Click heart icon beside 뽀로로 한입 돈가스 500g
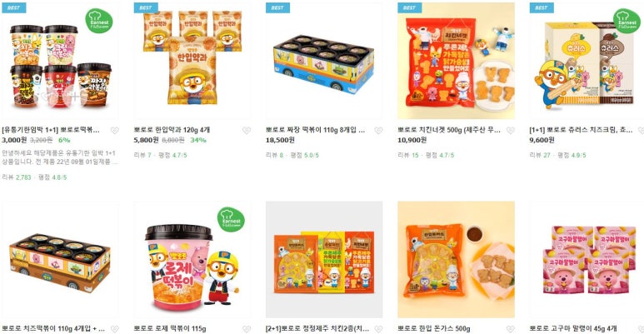This screenshot has height=334, width=644. click(x=510, y=329)
